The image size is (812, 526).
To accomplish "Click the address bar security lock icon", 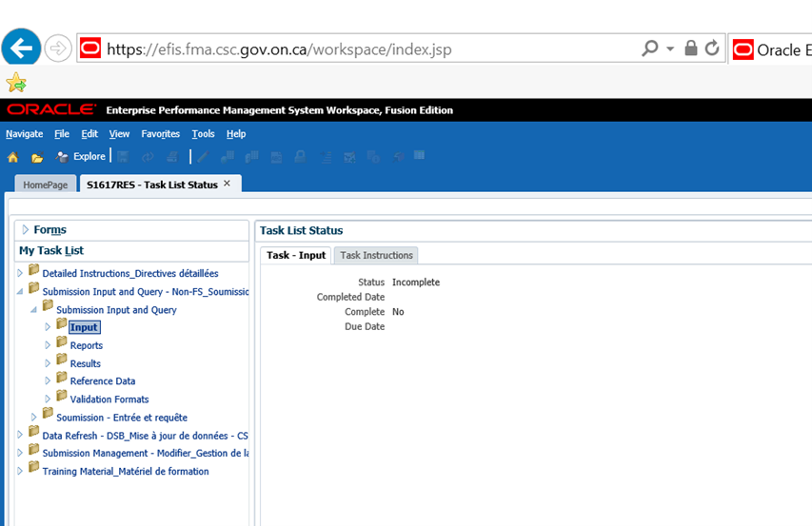I will 691,48.
